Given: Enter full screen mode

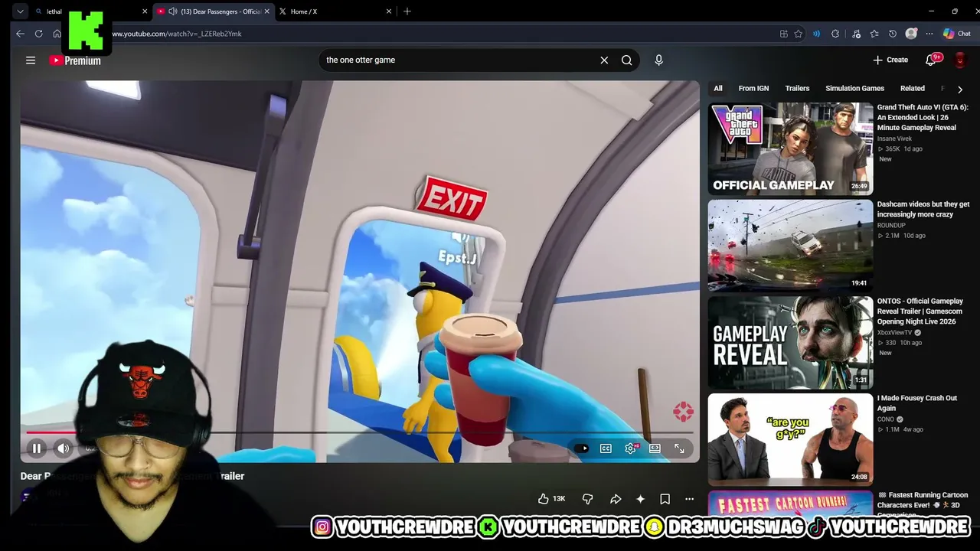Looking at the screenshot, I should [679, 448].
